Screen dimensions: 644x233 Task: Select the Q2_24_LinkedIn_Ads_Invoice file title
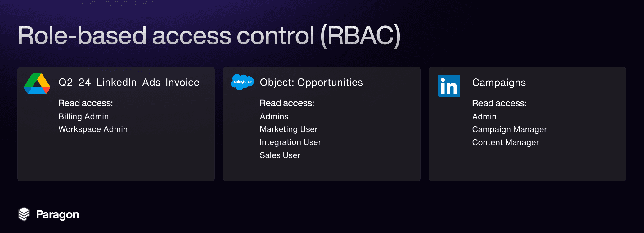click(x=129, y=83)
